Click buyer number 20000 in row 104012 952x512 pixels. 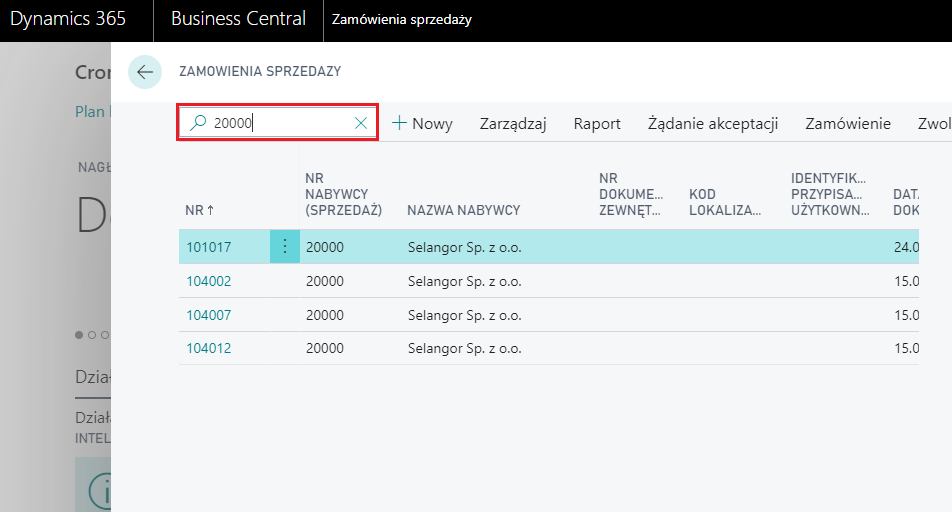[x=325, y=348]
